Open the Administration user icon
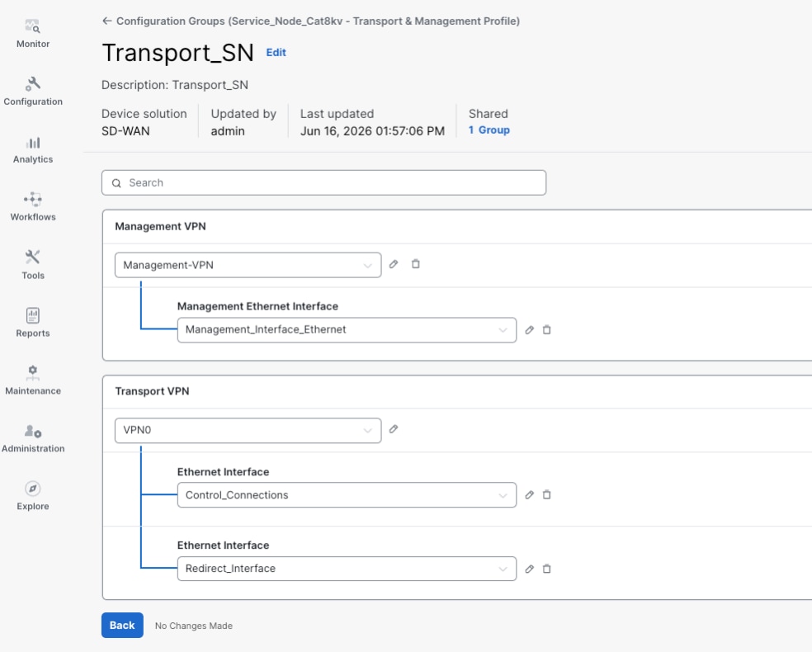Viewport: 812px width, 652px height. (x=33, y=431)
